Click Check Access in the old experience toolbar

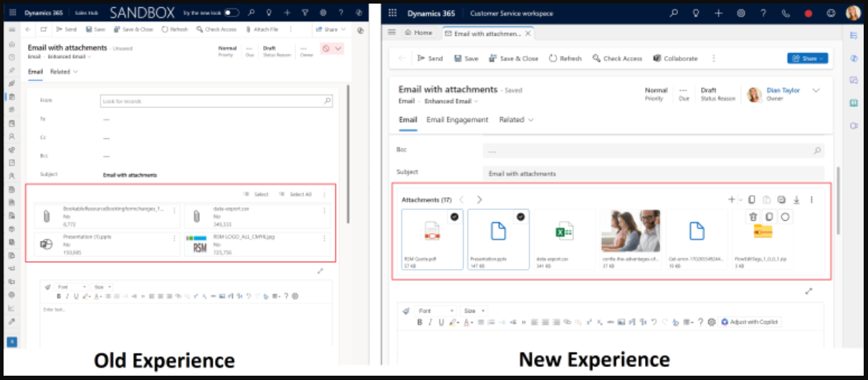click(x=216, y=29)
